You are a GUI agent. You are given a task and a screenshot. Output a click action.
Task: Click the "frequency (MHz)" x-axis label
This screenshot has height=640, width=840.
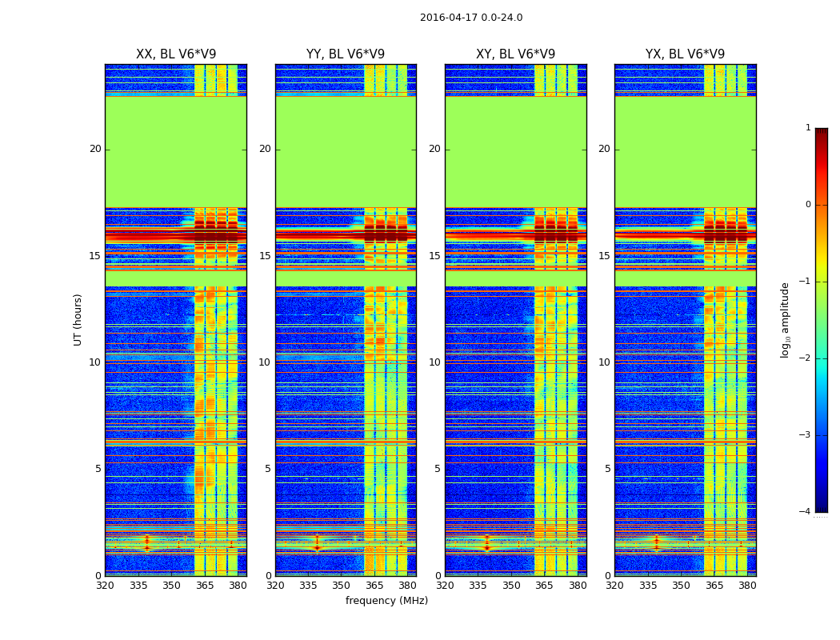point(386,601)
